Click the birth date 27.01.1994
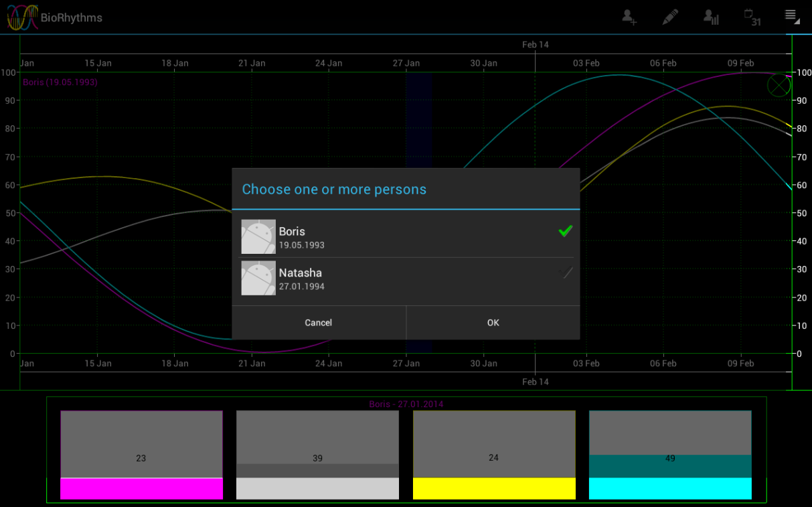Screen dimensions: 812x507 (302, 287)
